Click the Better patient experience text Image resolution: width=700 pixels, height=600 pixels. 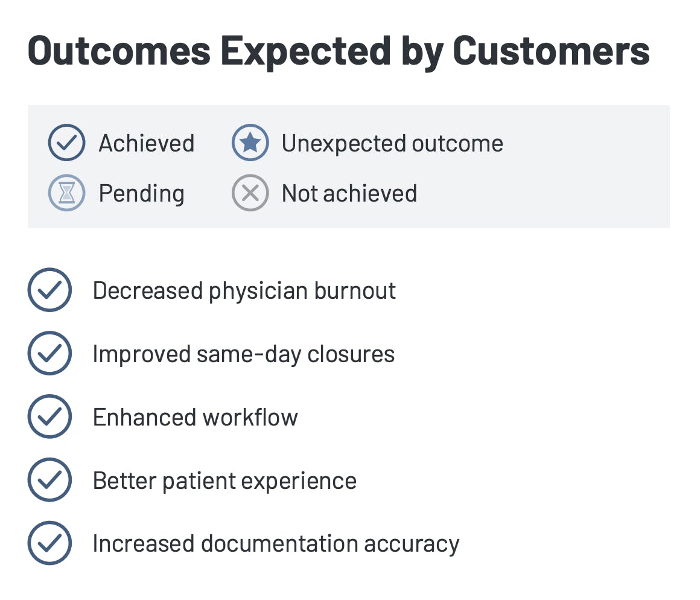pos(224,481)
